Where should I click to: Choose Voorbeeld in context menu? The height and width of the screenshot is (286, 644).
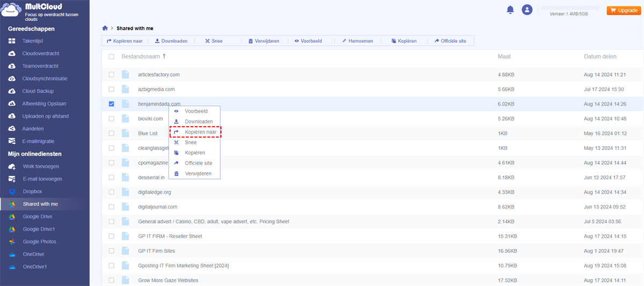(195, 111)
